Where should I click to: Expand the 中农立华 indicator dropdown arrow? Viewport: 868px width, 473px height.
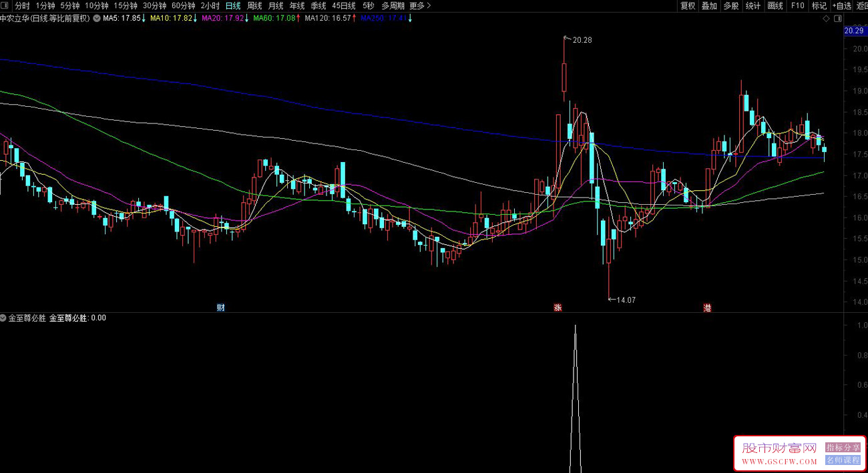tap(97, 19)
